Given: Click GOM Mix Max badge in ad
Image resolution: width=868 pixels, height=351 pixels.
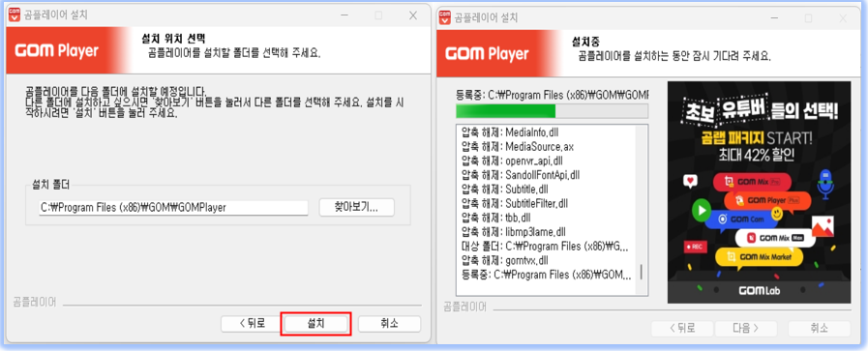Looking at the screenshot, I should pyautogui.click(x=775, y=238).
